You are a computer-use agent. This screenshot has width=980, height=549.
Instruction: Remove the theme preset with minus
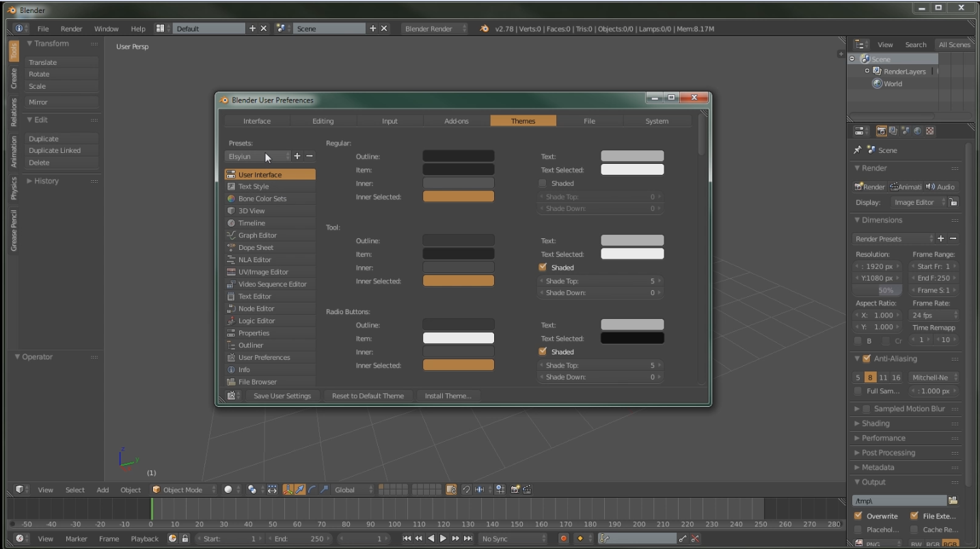(x=310, y=156)
